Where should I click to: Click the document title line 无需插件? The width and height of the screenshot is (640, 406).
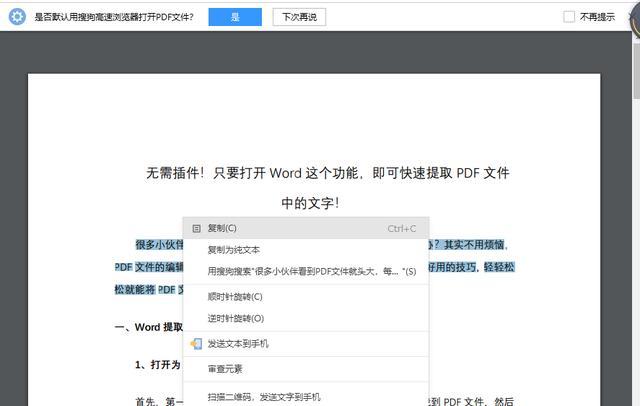coord(328,173)
